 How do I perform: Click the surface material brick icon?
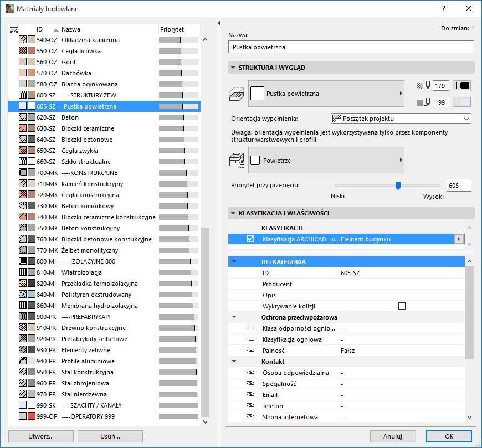point(237,161)
